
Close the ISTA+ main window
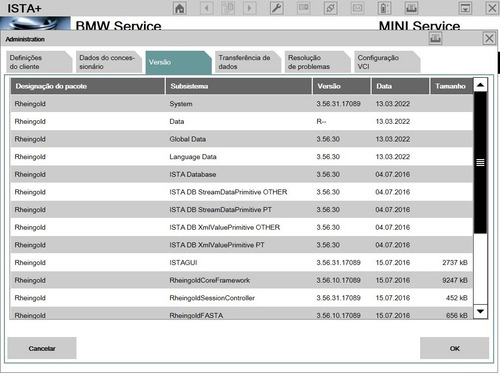point(492,8)
